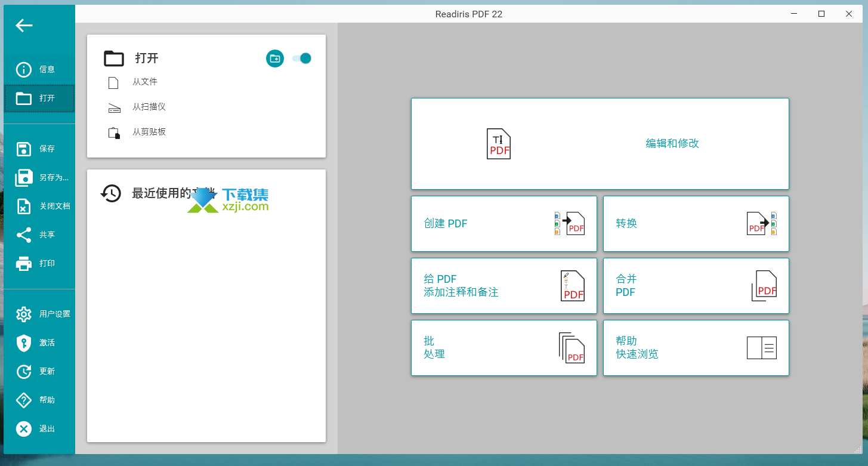
Task: Choose 另存为 save-as option
Action: click(x=39, y=177)
